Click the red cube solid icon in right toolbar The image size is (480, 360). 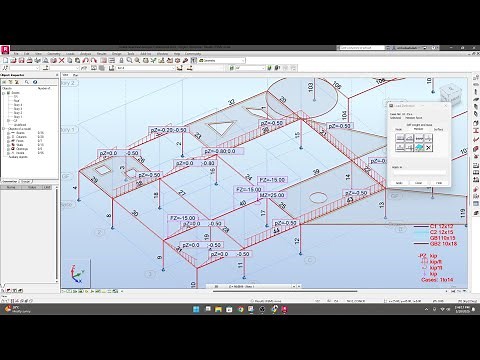point(476,149)
